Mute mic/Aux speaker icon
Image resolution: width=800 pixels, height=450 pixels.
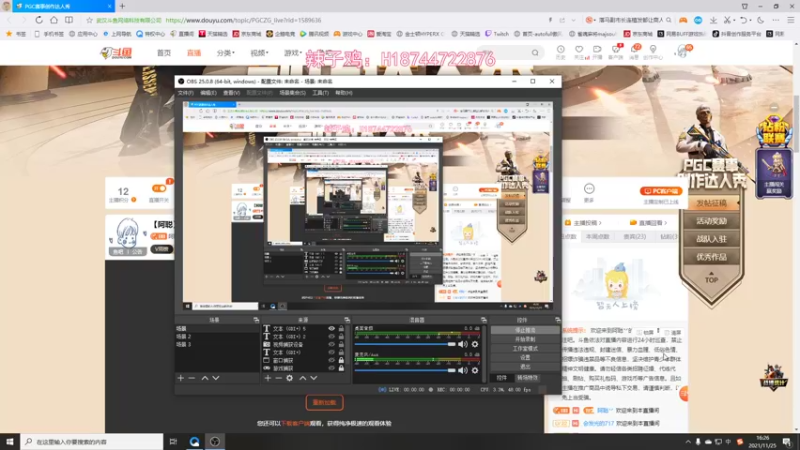pos(463,370)
